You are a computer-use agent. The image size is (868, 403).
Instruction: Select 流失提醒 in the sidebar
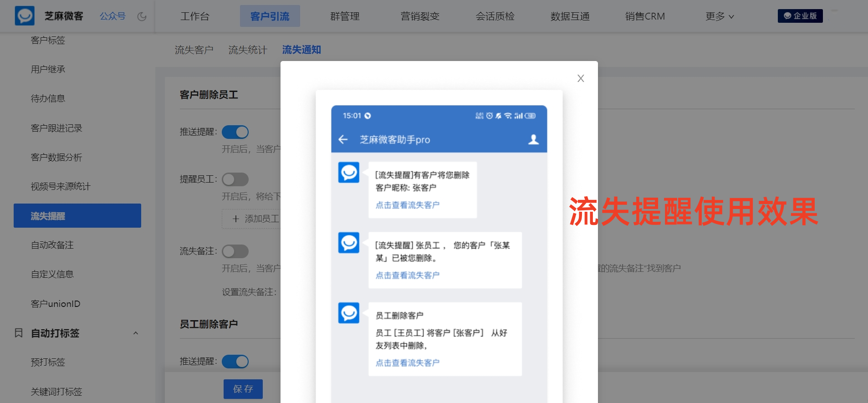tap(77, 216)
